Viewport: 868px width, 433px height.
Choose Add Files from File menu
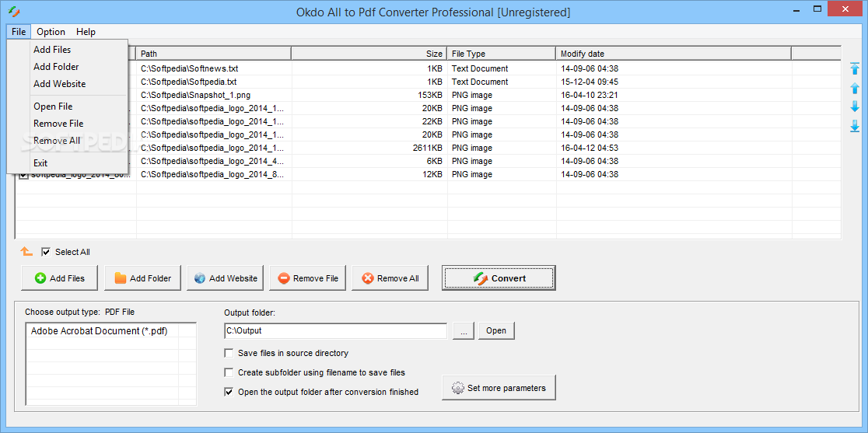(68, 49)
